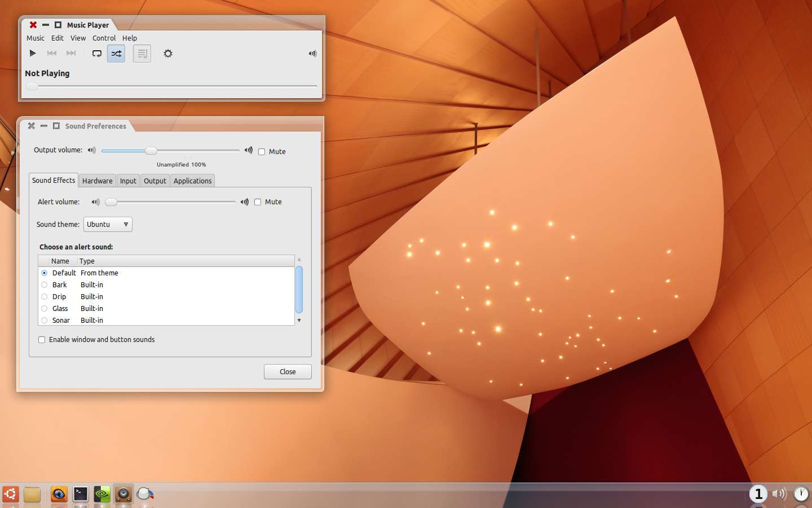
Task: Click the Output volume slider handle
Action: click(151, 151)
